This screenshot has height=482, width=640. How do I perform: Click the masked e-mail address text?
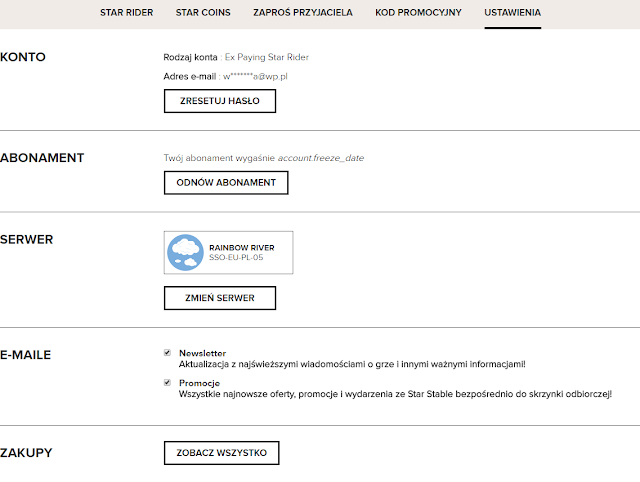tap(256, 76)
